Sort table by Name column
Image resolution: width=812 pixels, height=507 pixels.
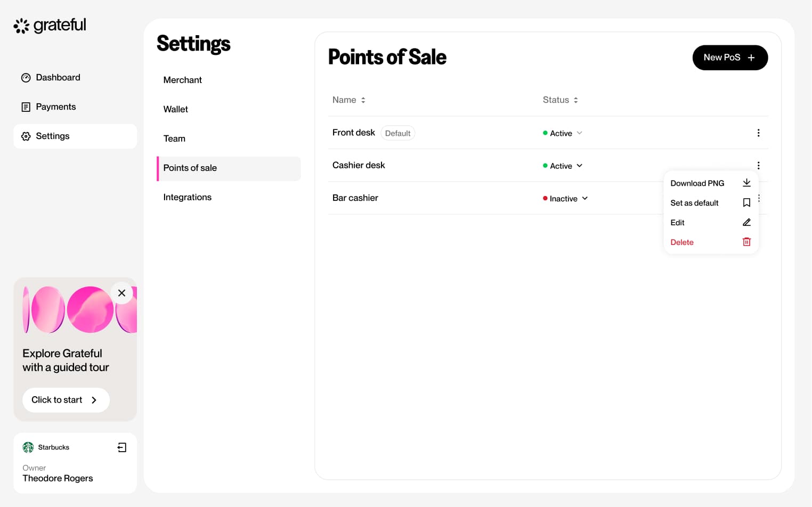click(x=349, y=100)
